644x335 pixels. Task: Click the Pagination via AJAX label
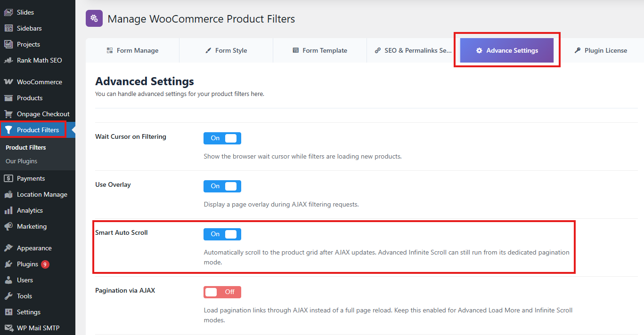click(x=125, y=290)
